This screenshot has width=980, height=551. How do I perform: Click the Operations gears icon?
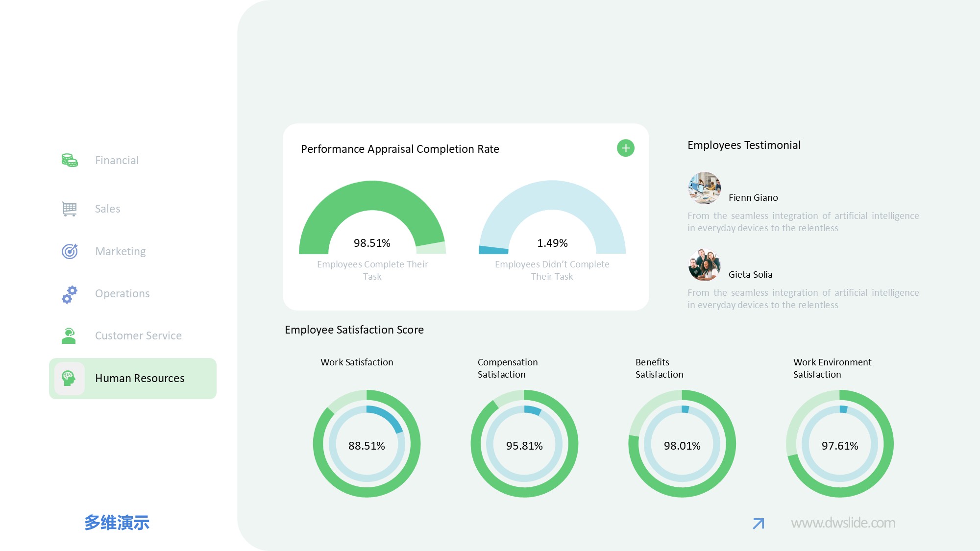[69, 294]
